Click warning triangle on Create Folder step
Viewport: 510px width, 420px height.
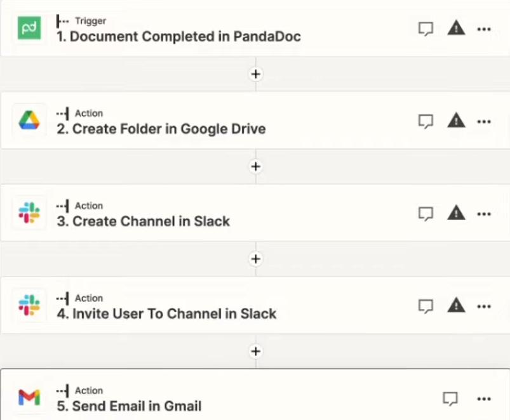point(457,120)
